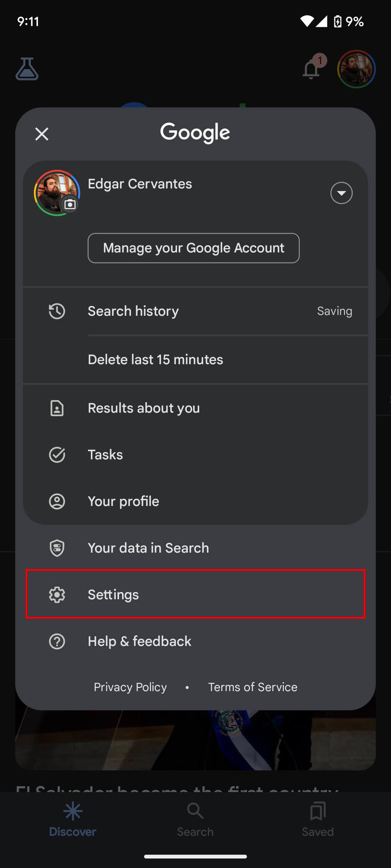Tap the Help & feedback question icon

click(x=57, y=641)
